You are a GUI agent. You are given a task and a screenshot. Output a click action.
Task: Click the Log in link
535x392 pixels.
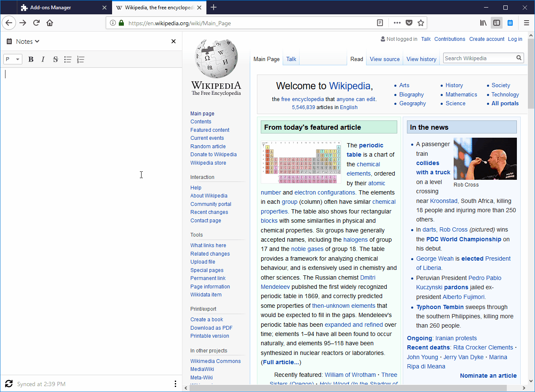(x=515, y=39)
